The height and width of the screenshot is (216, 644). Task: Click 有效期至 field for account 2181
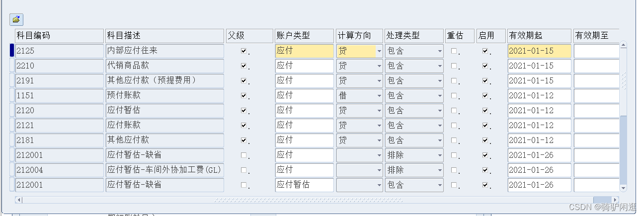coord(596,140)
